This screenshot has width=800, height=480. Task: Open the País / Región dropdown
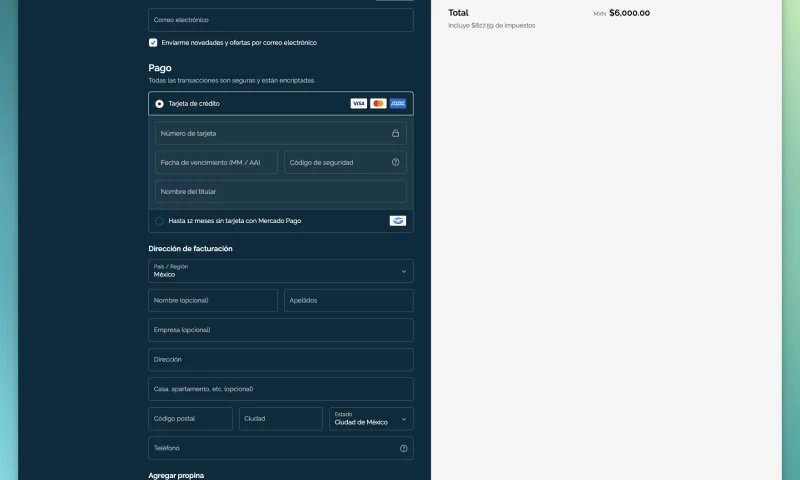click(x=281, y=271)
